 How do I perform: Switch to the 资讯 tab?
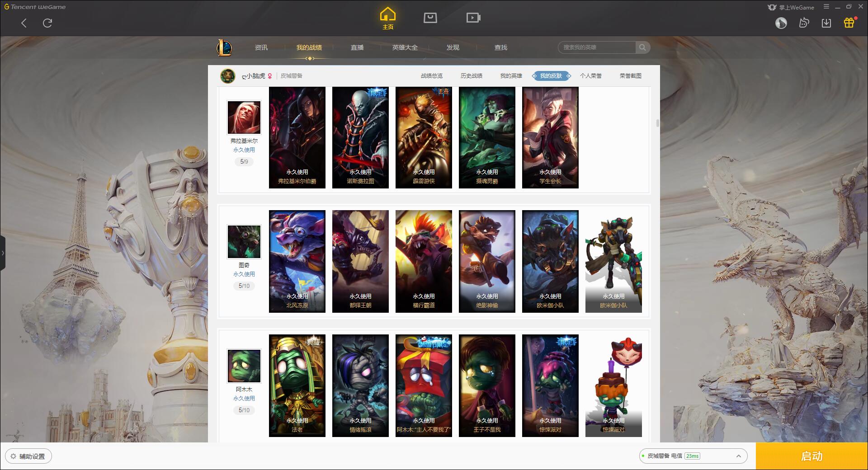(x=261, y=47)
